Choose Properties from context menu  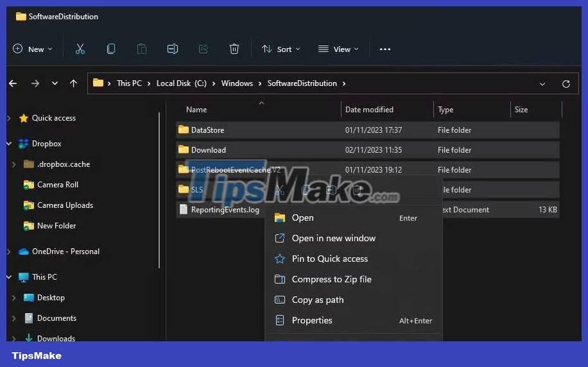point(354,321)
